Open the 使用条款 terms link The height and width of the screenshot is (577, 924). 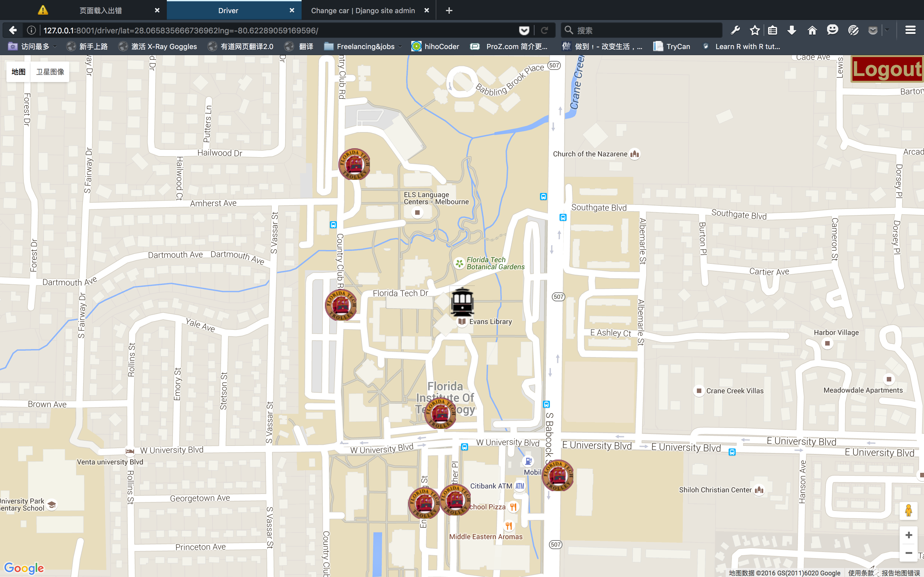[860, 573]
